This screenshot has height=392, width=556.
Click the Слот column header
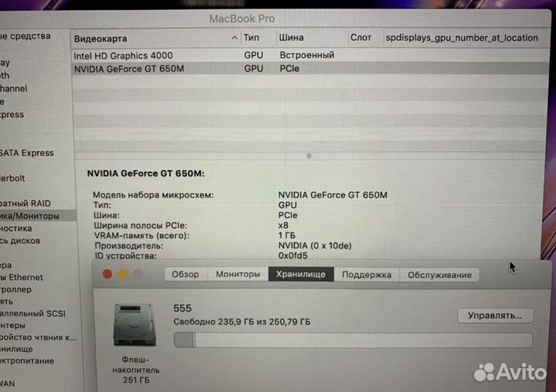(365, 38)
